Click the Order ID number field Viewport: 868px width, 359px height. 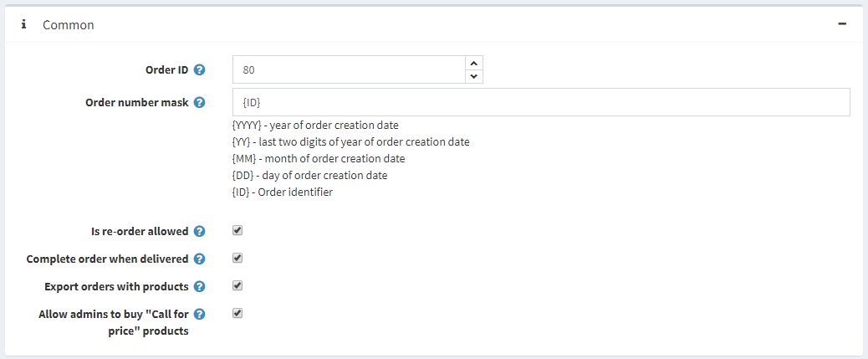(348, 69)
